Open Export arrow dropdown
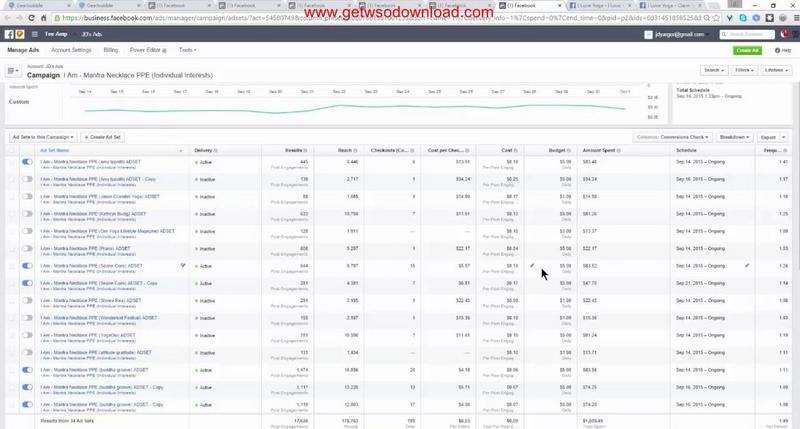 (784, 137)
